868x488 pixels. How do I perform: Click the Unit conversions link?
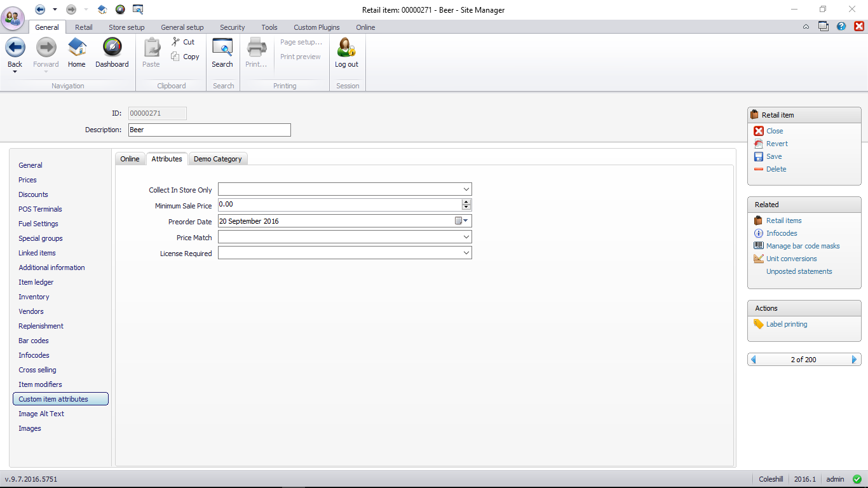coord(791,259)
